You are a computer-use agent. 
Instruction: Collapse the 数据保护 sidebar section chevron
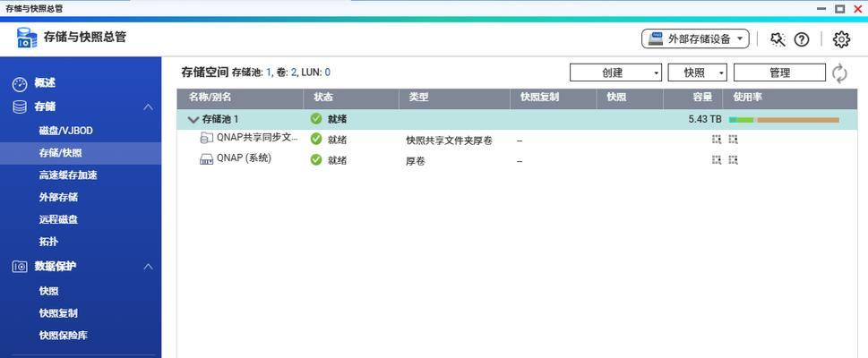tap(149, 267)
